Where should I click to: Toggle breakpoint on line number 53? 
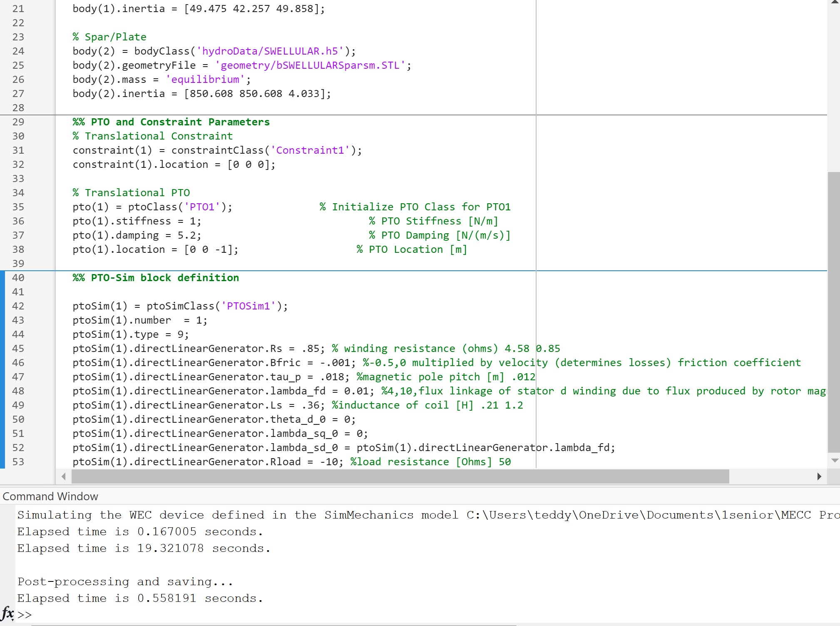coord(18,462)
